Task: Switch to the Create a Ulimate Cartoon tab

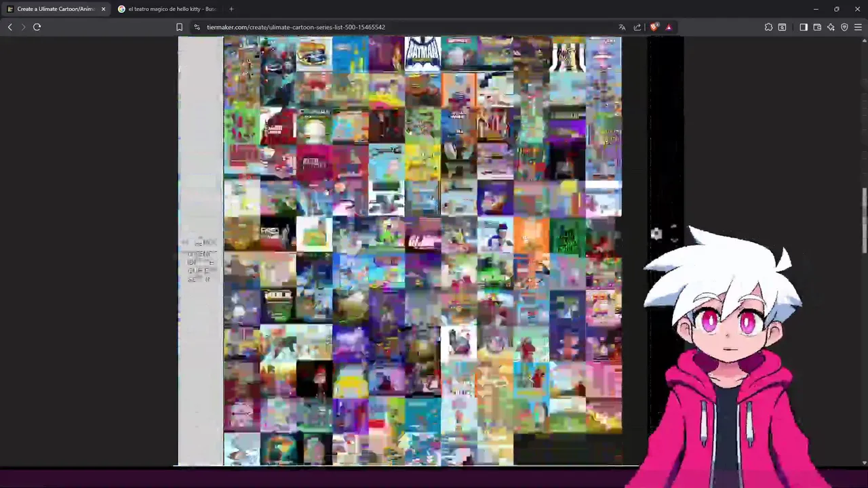Action: click(54, 9)
